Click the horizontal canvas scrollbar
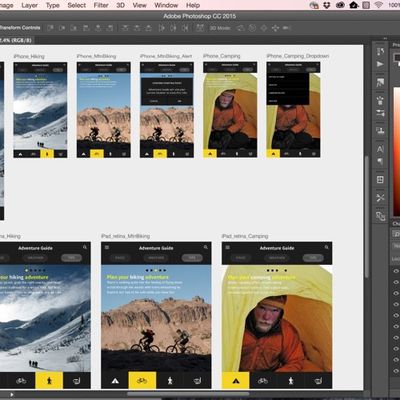The width and height of the screenshot is (400, 400). [x=188, y=394]
